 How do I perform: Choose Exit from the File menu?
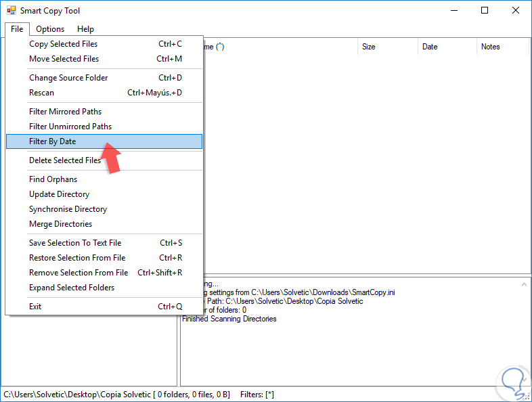[104, 307]
